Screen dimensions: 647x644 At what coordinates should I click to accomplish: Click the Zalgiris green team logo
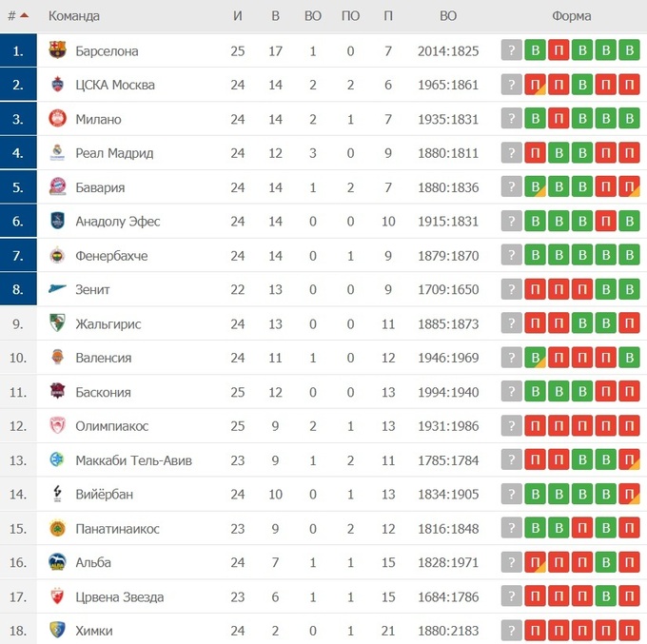(x=57, y=323)
